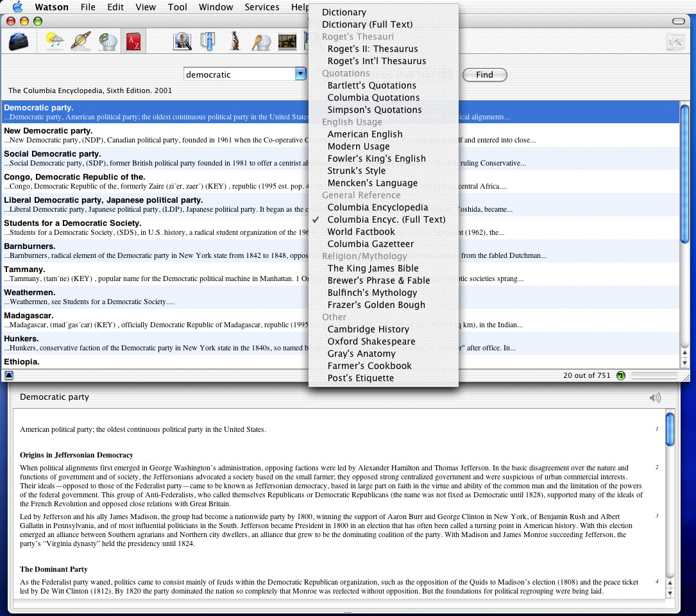The image size is (696, 616).
Task: Pick Columbia Quotations in the popup
Action: (384, 98)
